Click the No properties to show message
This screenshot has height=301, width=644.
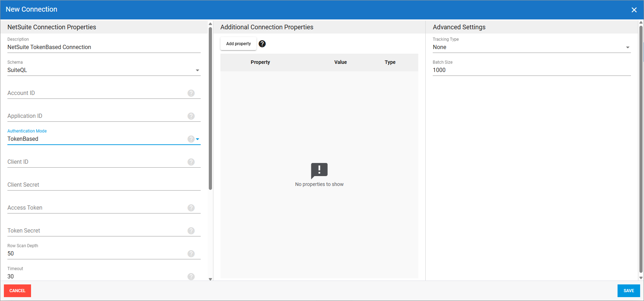[319, 184]
